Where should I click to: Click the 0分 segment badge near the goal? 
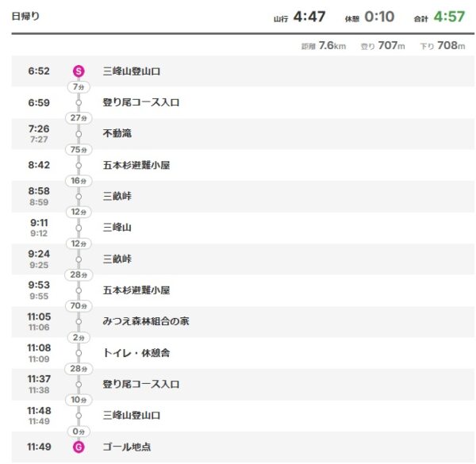78,431
